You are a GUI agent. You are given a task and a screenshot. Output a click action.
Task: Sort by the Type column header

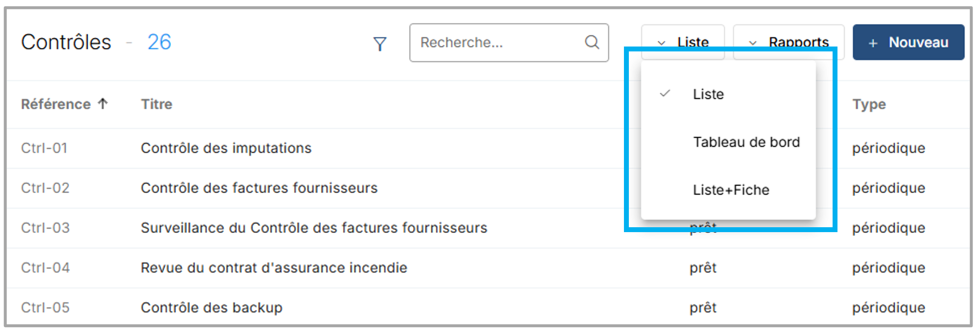(x=869, y=104)
